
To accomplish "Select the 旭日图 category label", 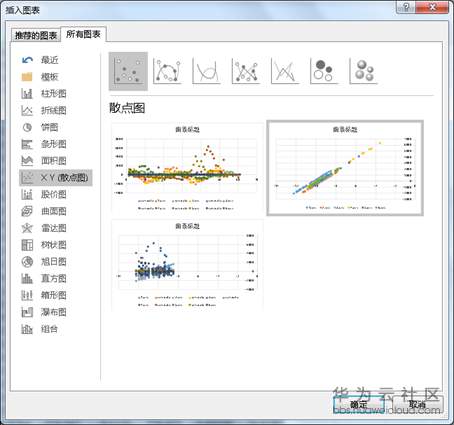I will (x=54, y=262).
